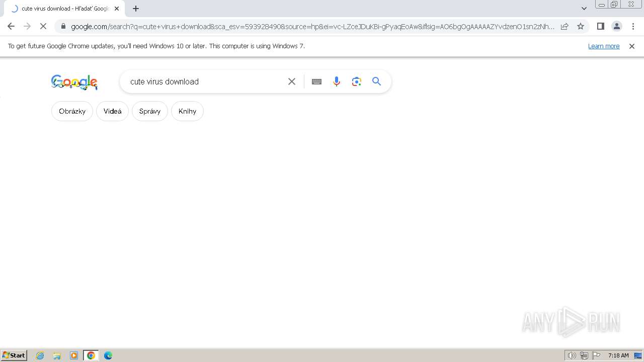The image size is (644, 362).
Task: Clear the search box with X
Action: (x=291, y=81)
